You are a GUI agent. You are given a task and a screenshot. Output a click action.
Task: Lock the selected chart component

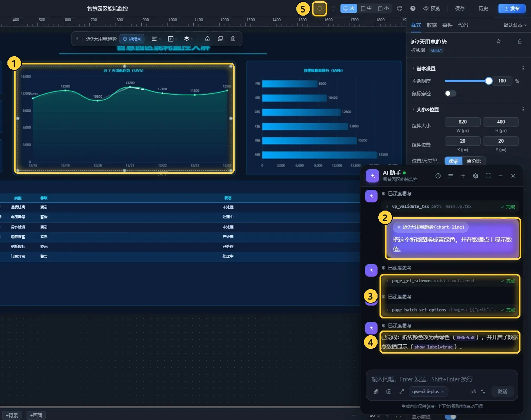tap(207, 39)
